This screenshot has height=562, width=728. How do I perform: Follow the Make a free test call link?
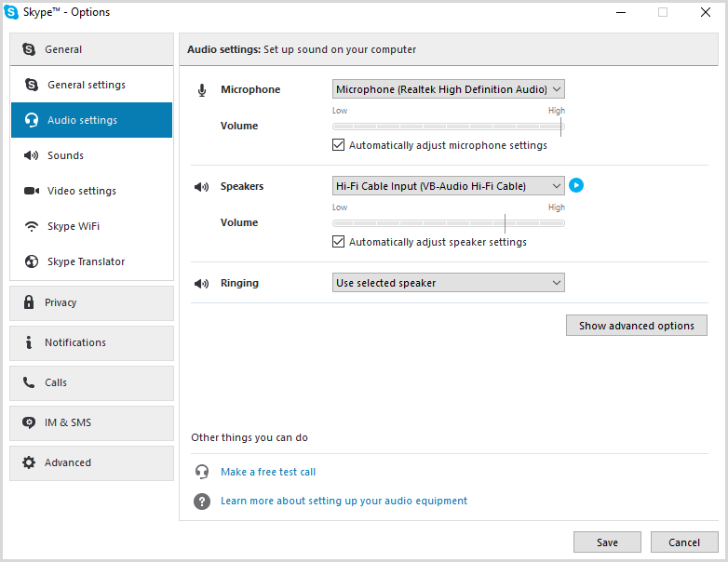pyautogui.click(x=268, y=472)
